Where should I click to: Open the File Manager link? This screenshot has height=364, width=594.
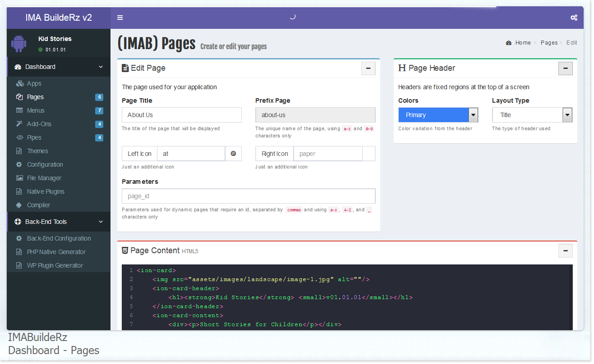point(44,178)
